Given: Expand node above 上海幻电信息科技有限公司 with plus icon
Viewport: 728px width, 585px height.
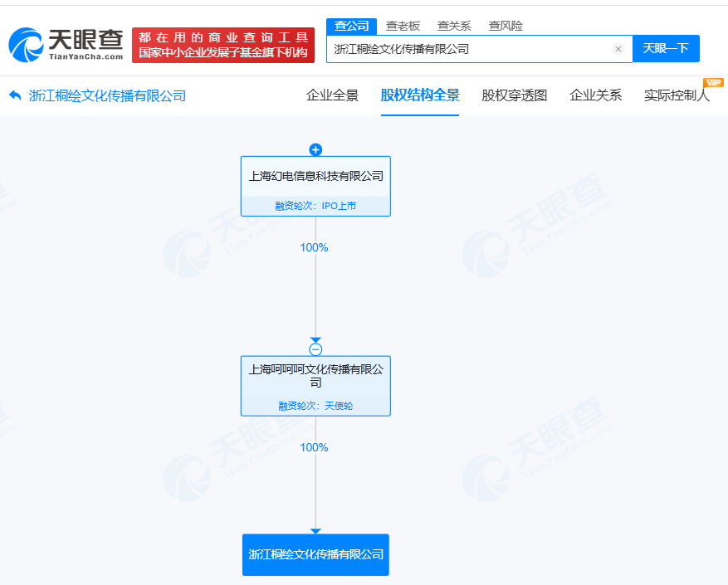Looking at the screenshot, I should (x=315, y=150).
